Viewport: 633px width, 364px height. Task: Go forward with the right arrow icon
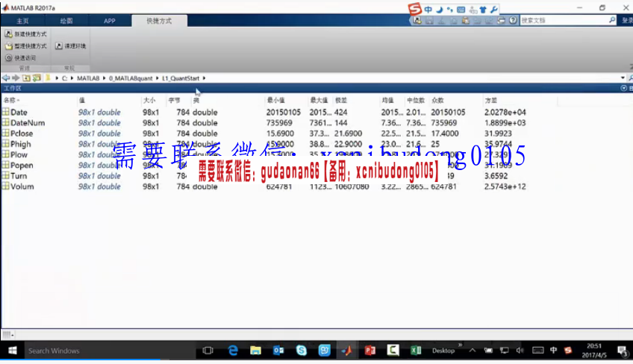click(16, 78)
